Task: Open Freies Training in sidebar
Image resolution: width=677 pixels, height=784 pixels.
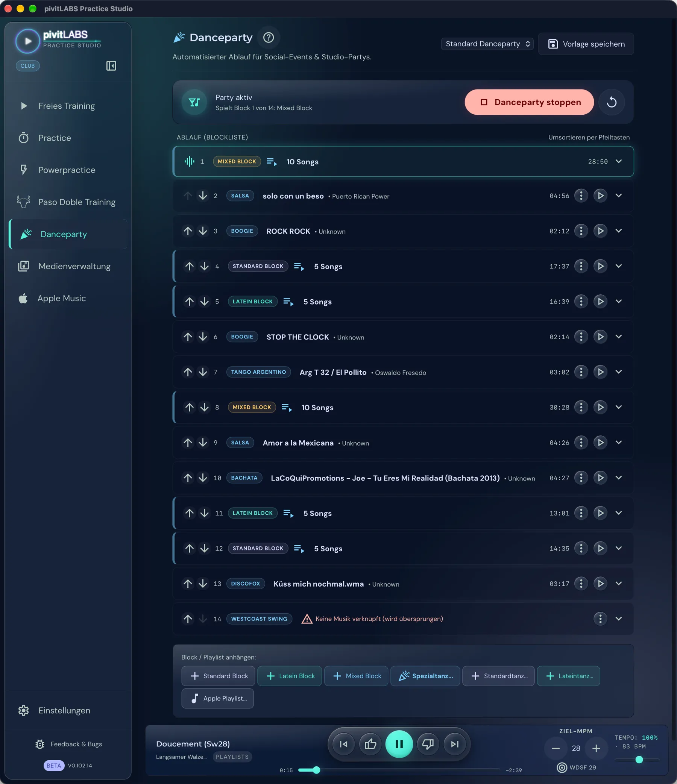Action: point(68,106)
